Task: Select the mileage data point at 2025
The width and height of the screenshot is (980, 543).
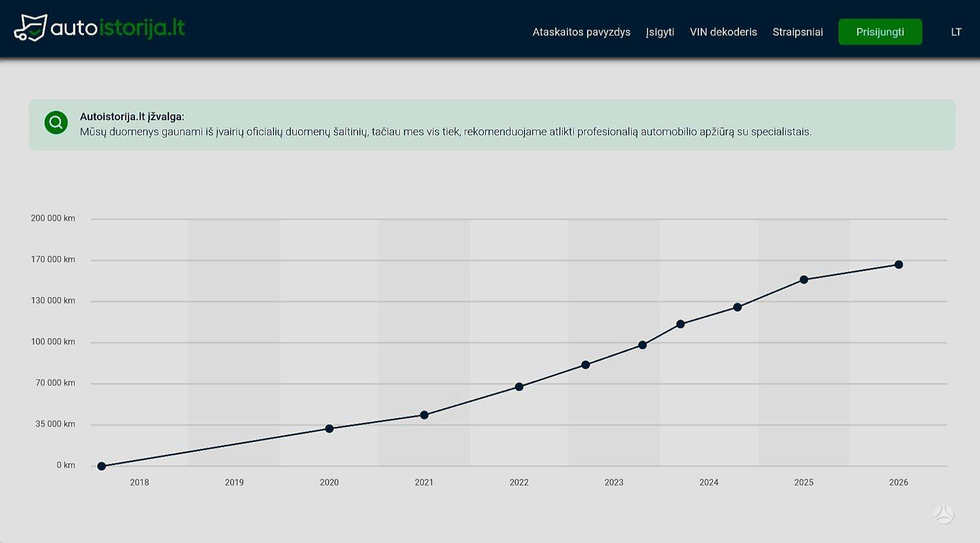Action: coord(804,280)
